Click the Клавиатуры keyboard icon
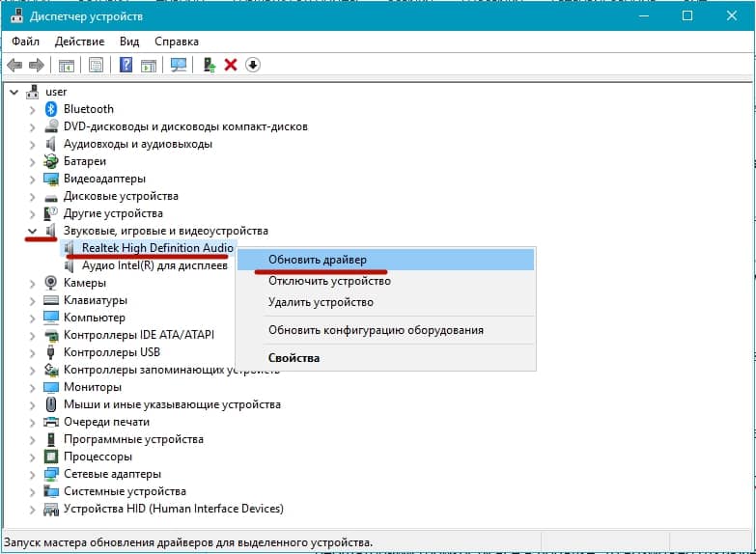The width and height of the screenshot is (756, 554). 51,300
